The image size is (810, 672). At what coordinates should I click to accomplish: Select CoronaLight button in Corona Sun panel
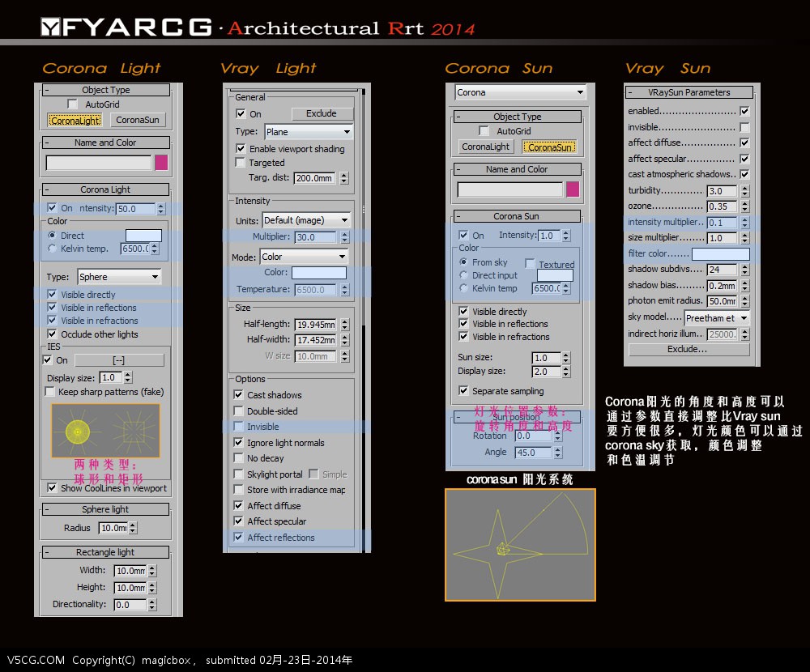pos(485,147)
